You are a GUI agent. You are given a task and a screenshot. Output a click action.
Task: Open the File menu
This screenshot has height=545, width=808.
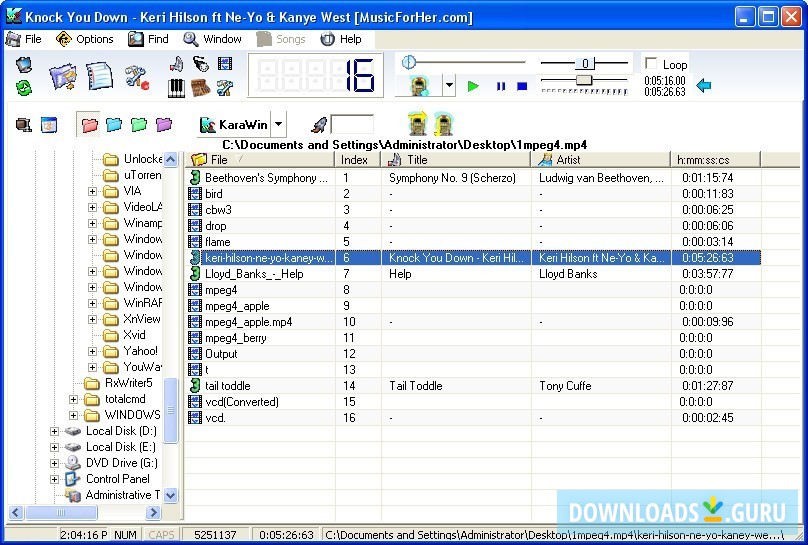[24, 39]
